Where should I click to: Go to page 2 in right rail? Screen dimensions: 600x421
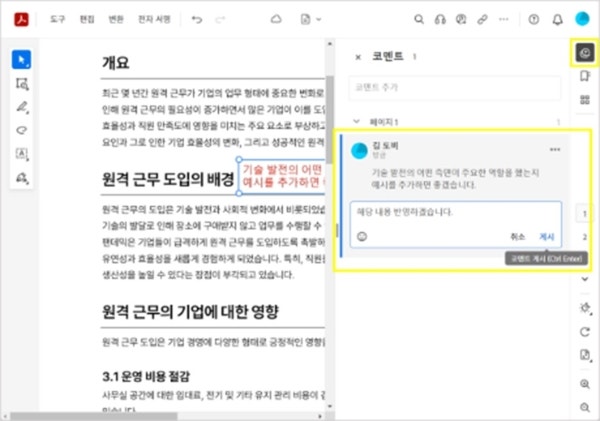(x=584, y=237)
